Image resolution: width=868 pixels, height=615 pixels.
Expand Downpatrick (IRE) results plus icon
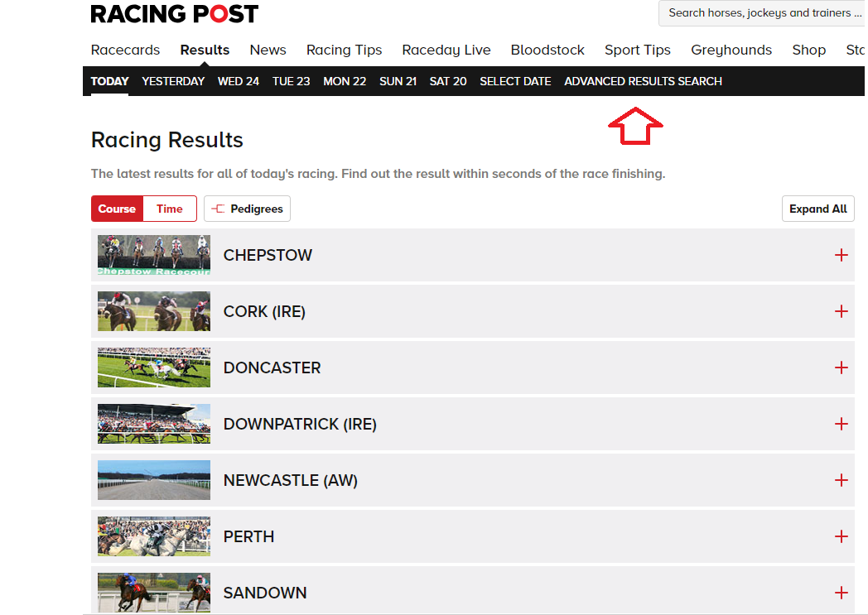tap(841, 424)
